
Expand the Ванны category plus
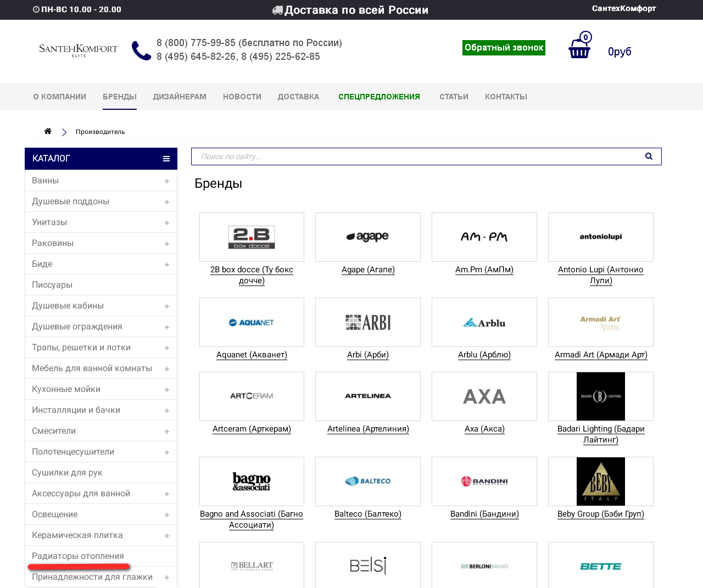point(167,181)
